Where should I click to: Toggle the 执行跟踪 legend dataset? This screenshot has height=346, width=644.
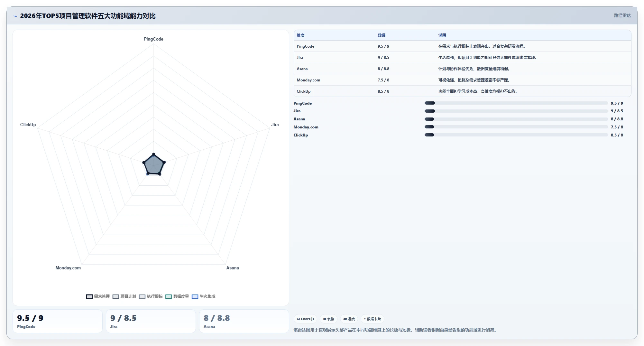[x=151, y=296]
